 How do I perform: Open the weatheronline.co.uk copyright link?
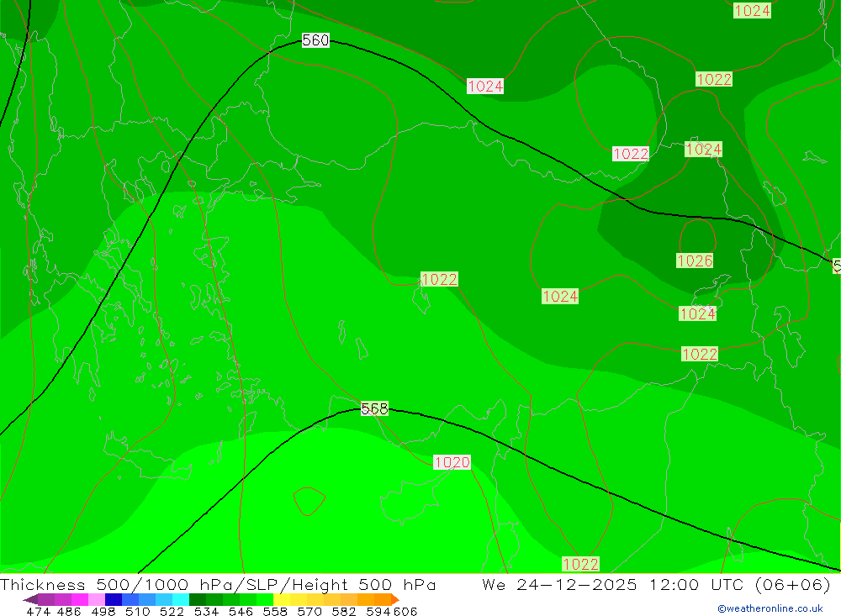tap(770, 608)
